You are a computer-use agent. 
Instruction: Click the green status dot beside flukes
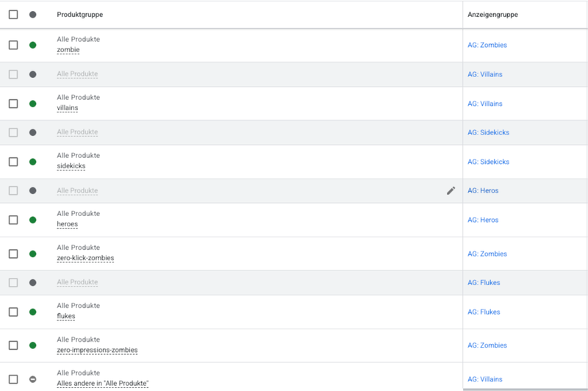tap(32, 312)
